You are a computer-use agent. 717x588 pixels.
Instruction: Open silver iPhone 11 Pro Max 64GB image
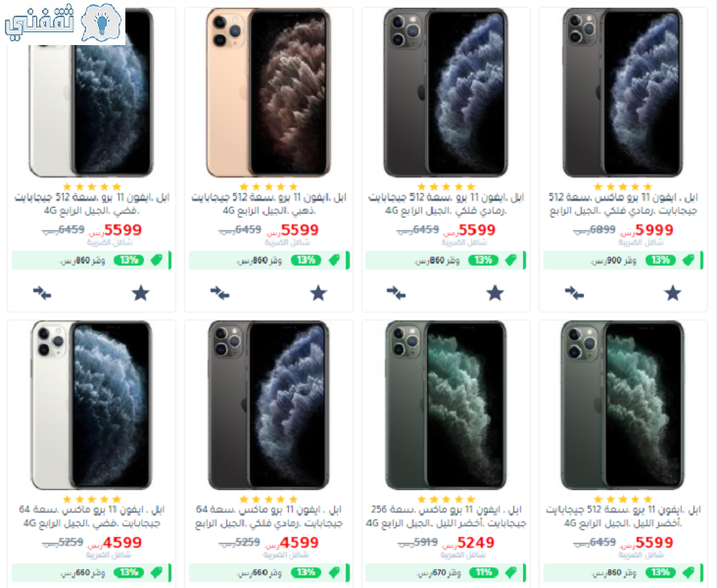click(x=91, y=406)
